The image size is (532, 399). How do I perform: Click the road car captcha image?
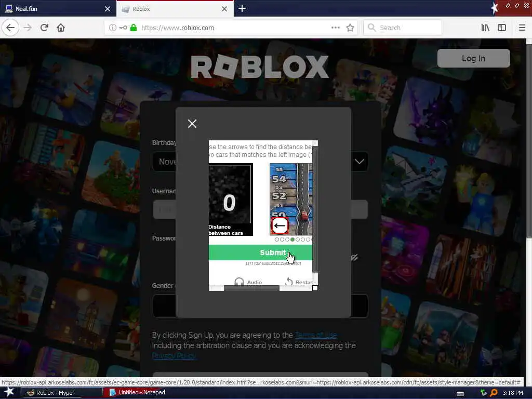291,199
